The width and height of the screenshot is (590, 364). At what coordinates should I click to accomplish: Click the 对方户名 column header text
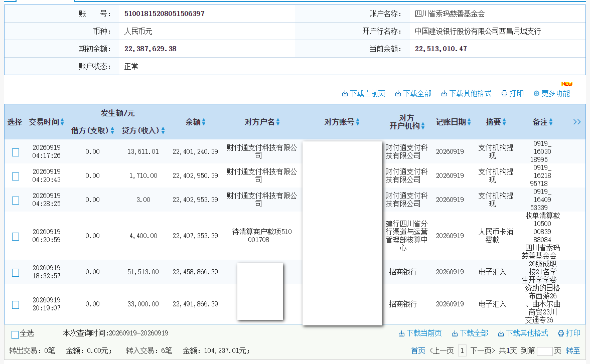260,122
